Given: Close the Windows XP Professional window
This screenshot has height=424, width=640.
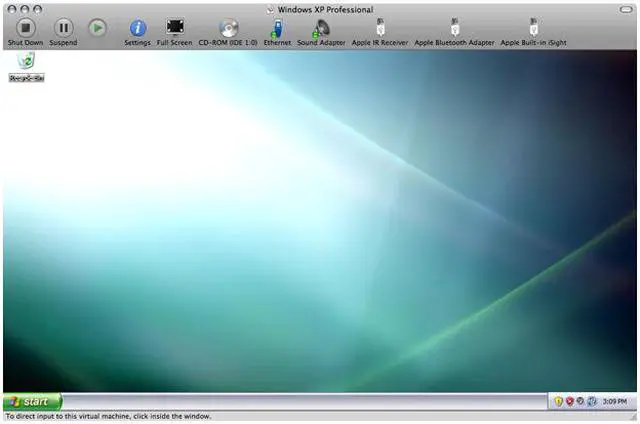Looking at the screenshot, I should tap(12, 9).
